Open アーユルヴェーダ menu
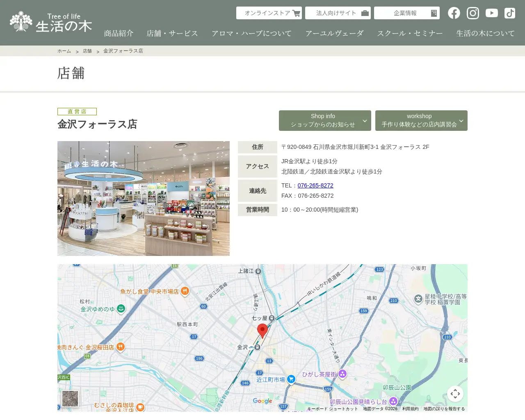The image size is (525, 420). (x=335, y=33)
